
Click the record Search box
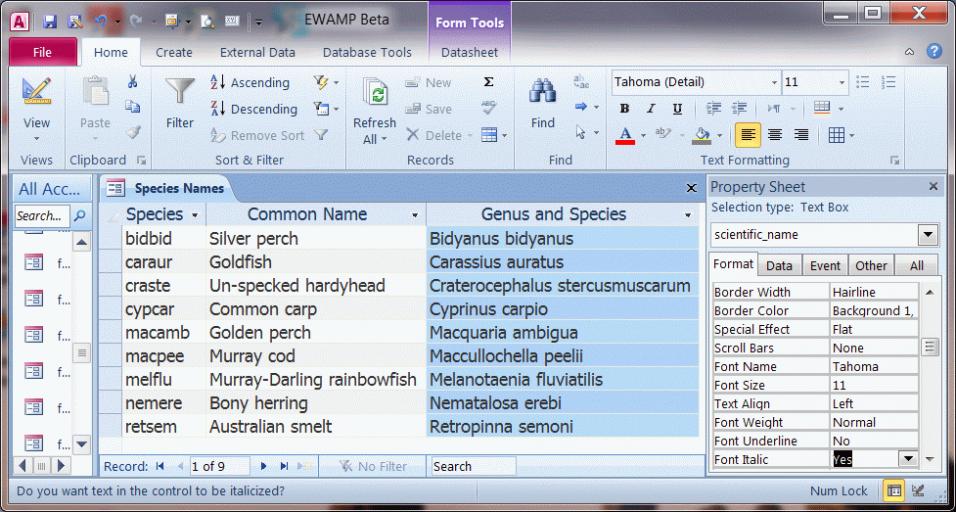coord(474,466)
